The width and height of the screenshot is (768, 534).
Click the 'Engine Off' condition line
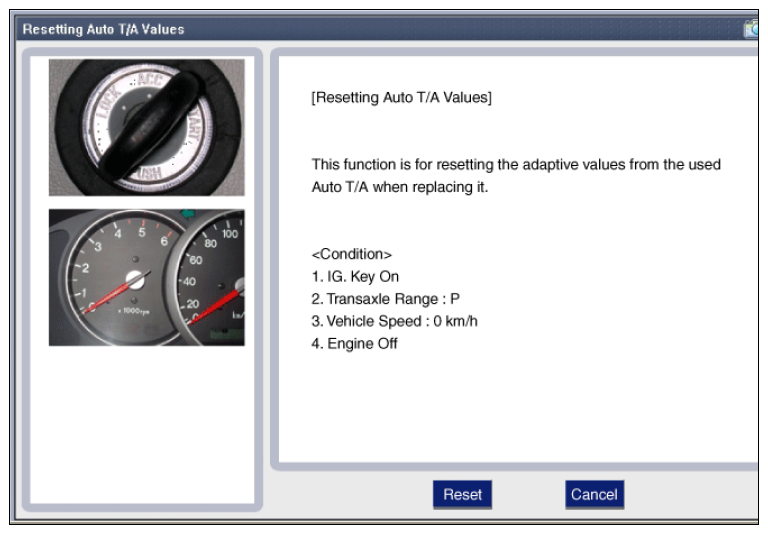click(x=354, y=343)
